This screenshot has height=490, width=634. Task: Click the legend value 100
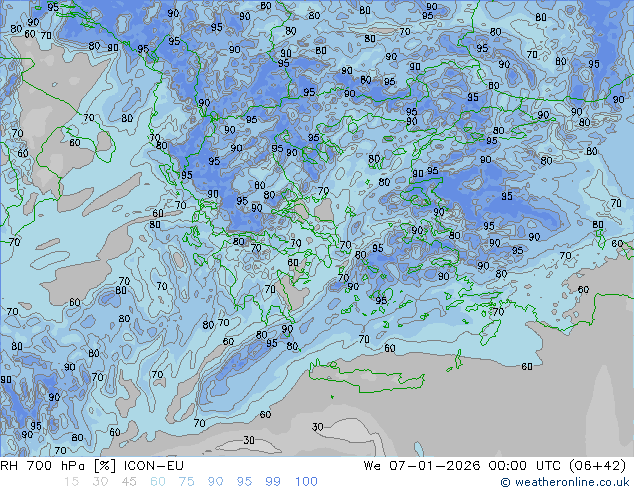pos(306,482)
